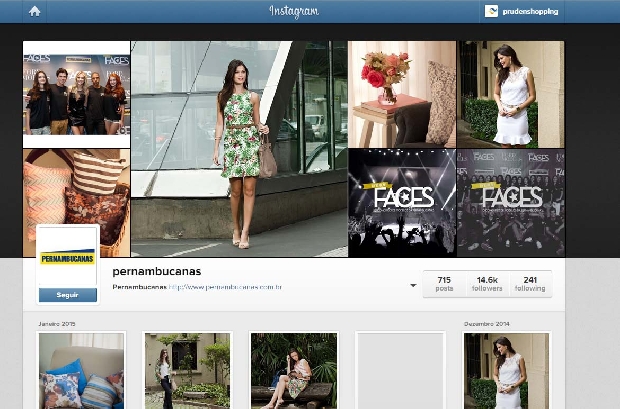Select the pernambucanas username heading
Viewport: 620px width, 409px height.
(x=157, y=271)
